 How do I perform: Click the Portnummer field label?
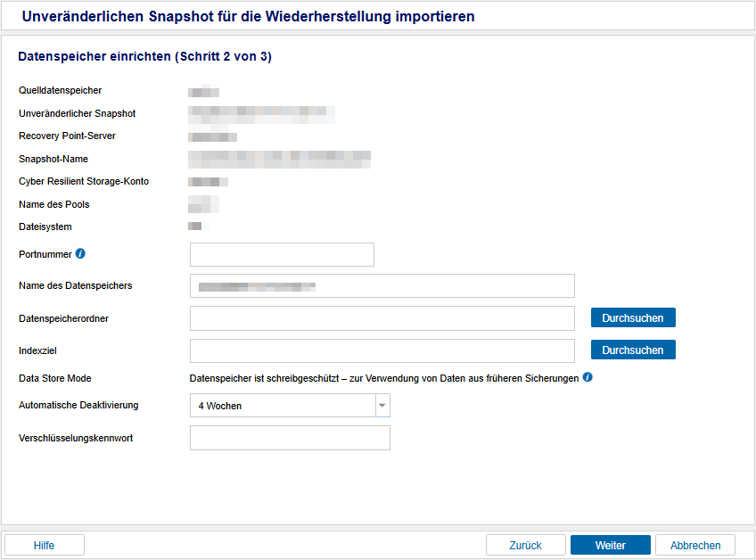[x=45, y=254]
